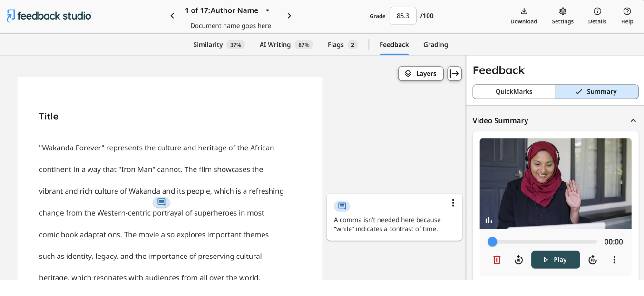This screenshot has width=644, height=296.
Task: Open the AI Writing tab
Action: point(285,45)
